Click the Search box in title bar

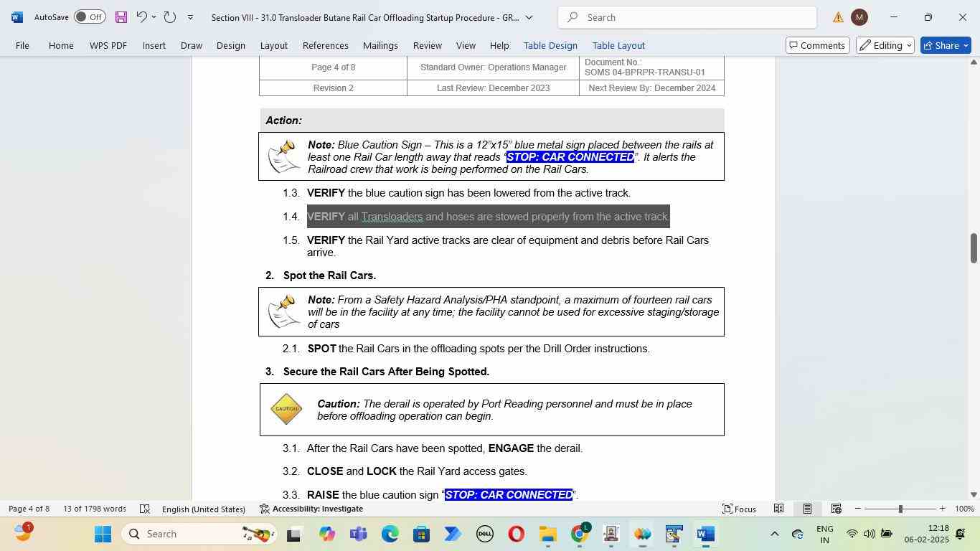pyautogui.click(x=687, y=17)
